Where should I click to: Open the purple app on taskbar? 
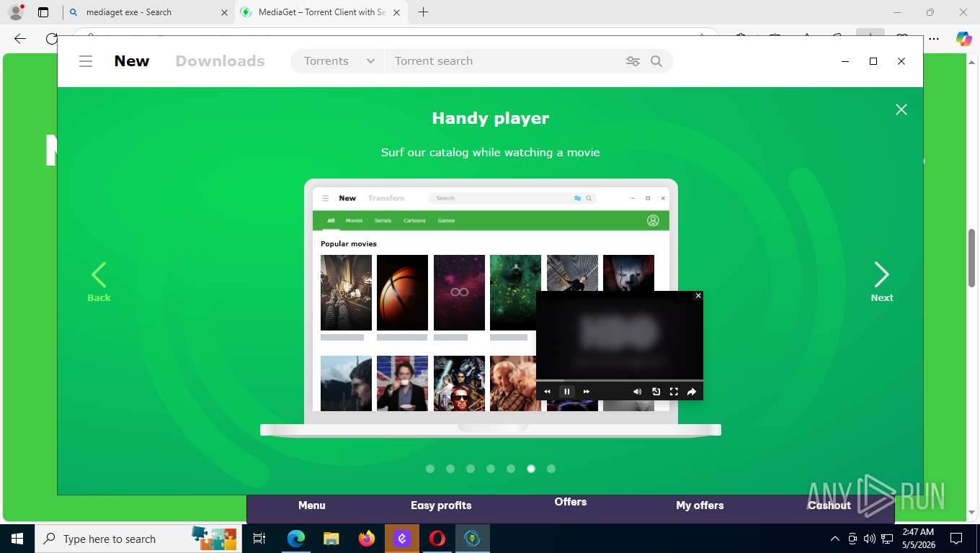point(402,539)
